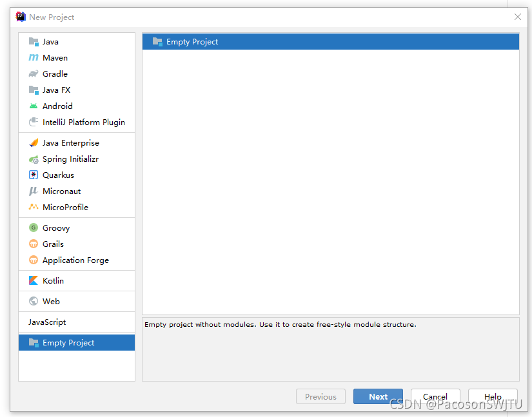Click the MicroProfile orange icon
The width and height of the screenshot is (532, 417).
34,207
